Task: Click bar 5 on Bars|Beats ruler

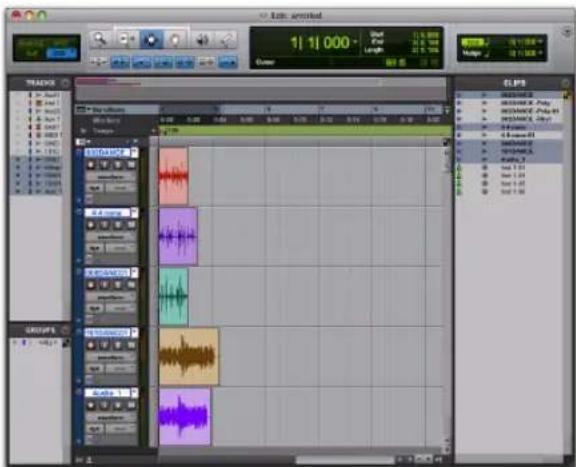Action: click(x=269, y=109)
